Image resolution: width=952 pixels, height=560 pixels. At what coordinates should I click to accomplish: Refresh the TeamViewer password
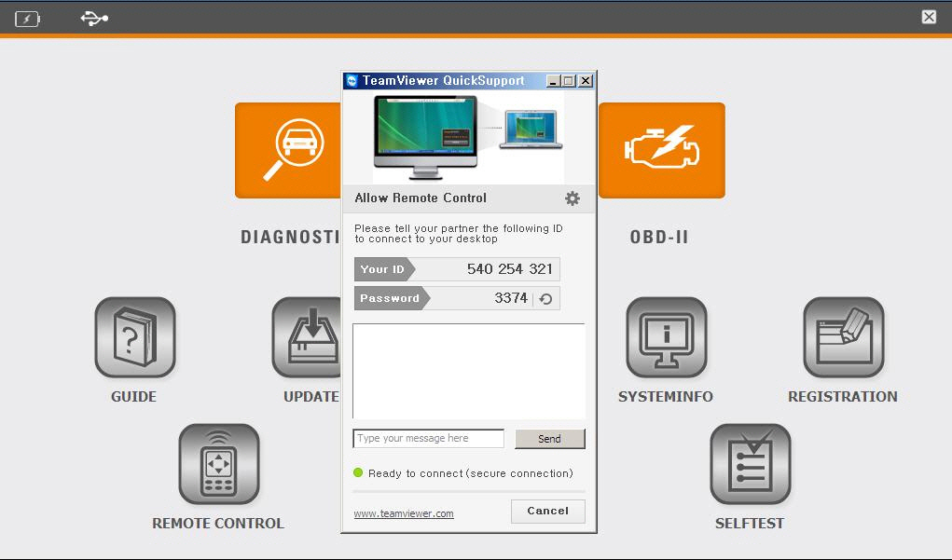click(545, 299)
